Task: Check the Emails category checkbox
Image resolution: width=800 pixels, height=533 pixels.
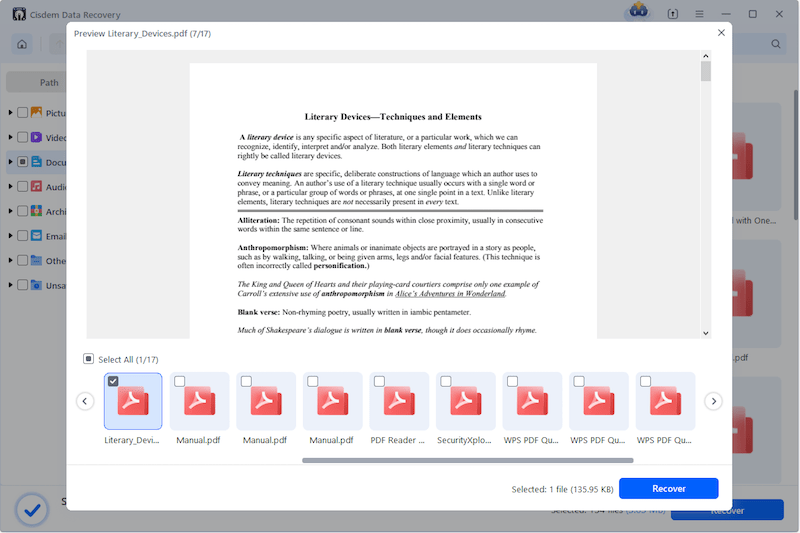Action: tap(22, 236)
